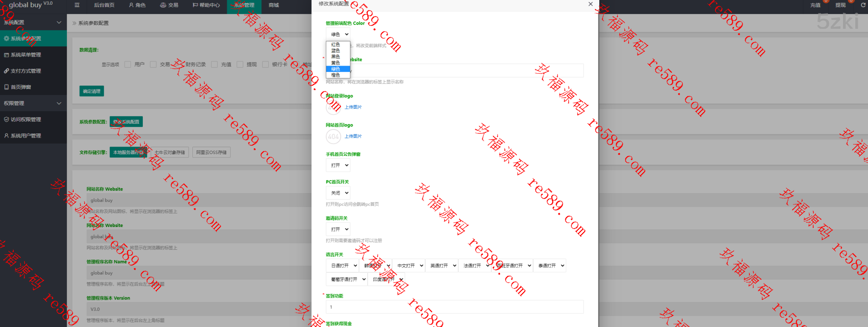Tick the 充值 checkbox
The image size is (868, 327).
click(x=214, y=64)
